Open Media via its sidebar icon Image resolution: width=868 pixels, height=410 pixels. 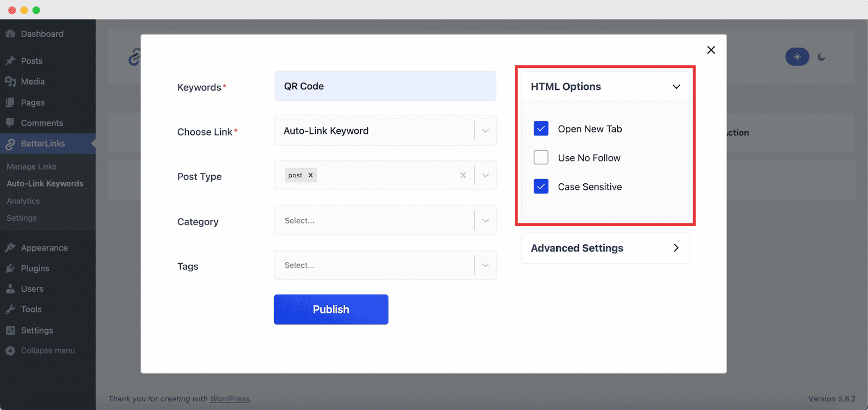(x=10, y=81)
